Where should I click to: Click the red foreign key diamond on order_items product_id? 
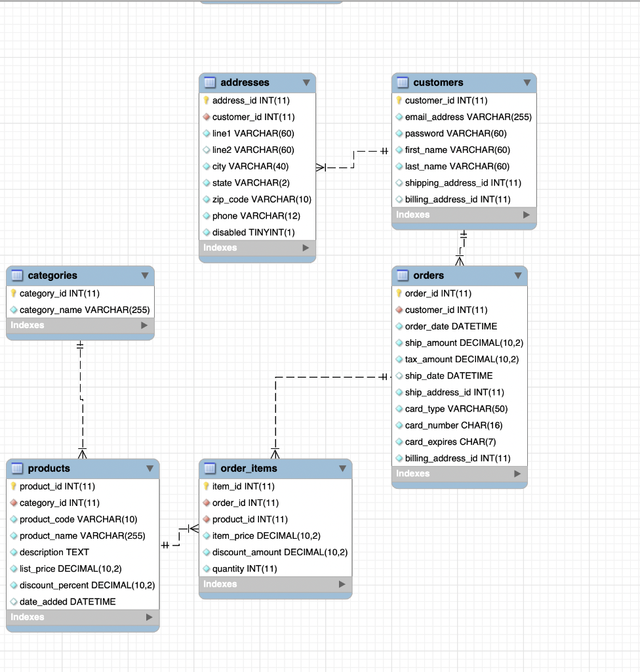point(208,519)
